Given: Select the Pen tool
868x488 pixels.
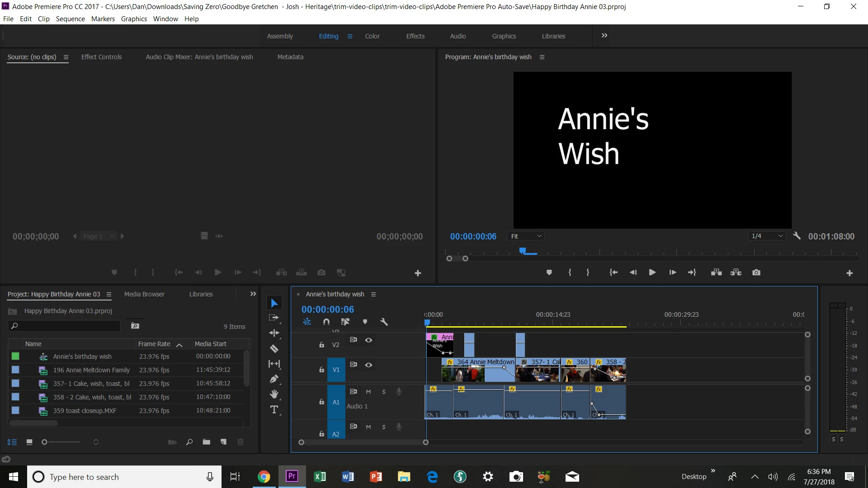Looking at the screenshot, I should click(x=274, y=379).
